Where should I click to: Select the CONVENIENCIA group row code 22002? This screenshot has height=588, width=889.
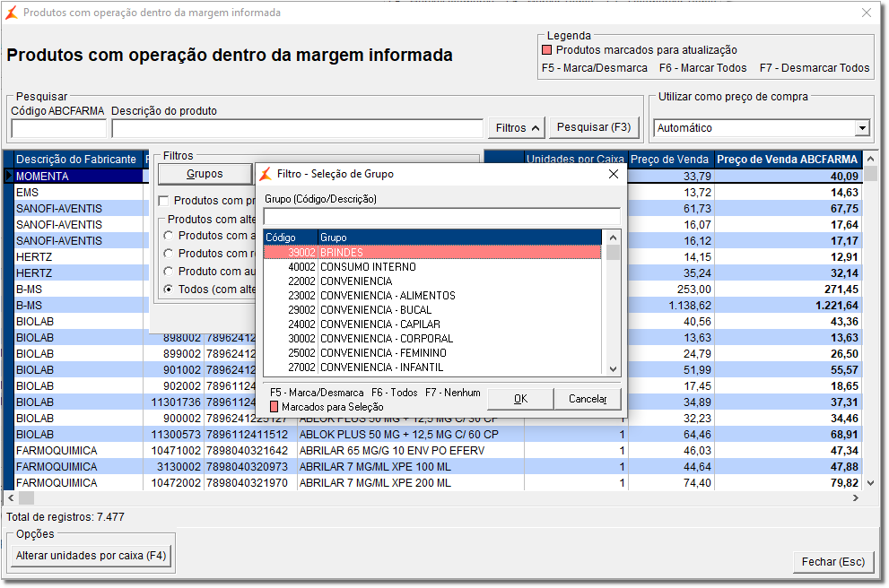pyautogui.click(x=432, y=281)
